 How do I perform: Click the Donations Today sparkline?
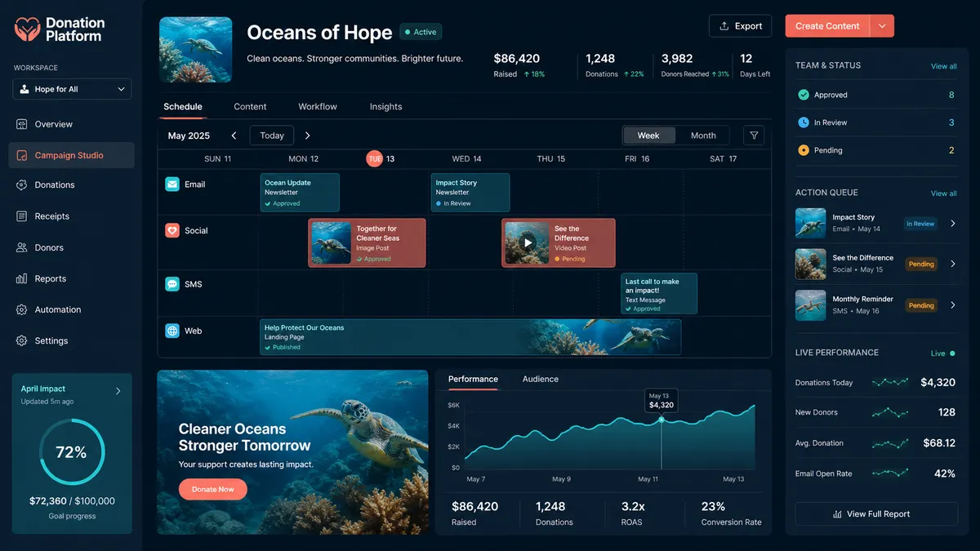(x=890, y=382)
